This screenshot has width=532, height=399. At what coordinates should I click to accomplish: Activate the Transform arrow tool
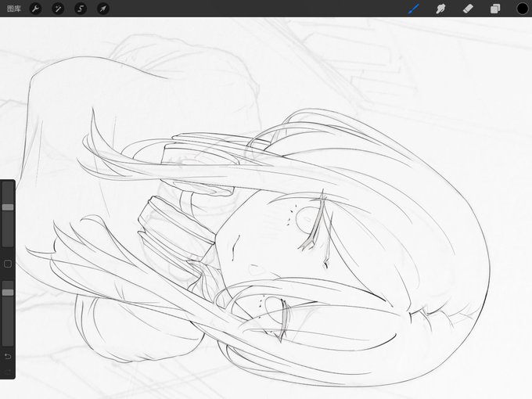(x=103, y=9)
